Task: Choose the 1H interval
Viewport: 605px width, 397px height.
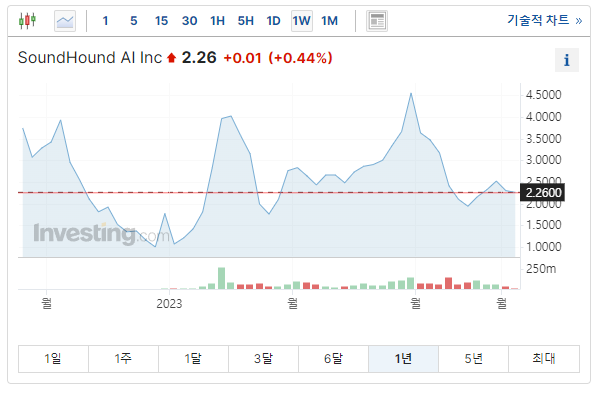Action: coord(217,21)
